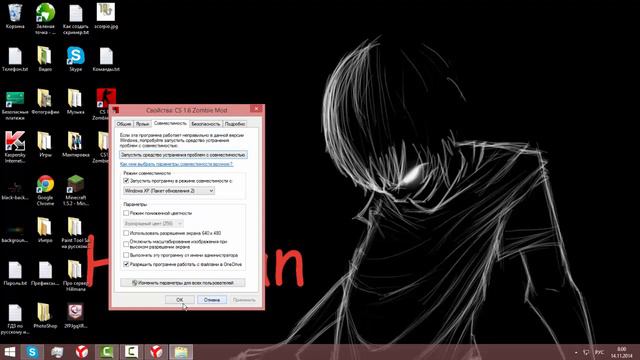Switch to the Ярлык tab
640x360 pixels.
coord(142,124)
